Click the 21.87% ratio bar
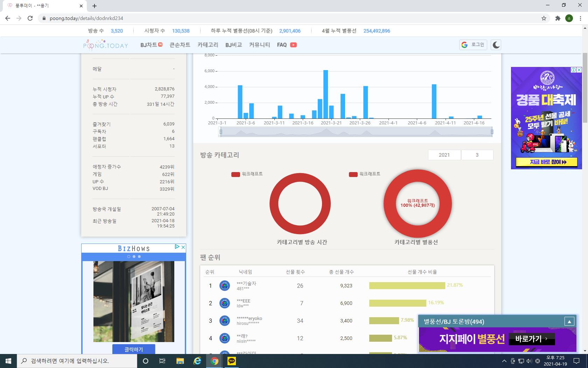The image size is (588, 368). click(407, 286)
